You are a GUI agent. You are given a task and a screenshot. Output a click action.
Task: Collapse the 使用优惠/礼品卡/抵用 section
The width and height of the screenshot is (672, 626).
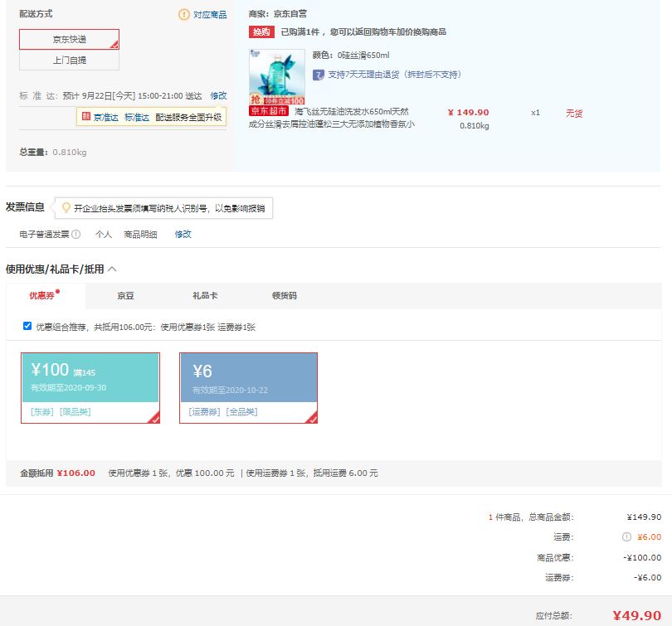coord(112,269)
